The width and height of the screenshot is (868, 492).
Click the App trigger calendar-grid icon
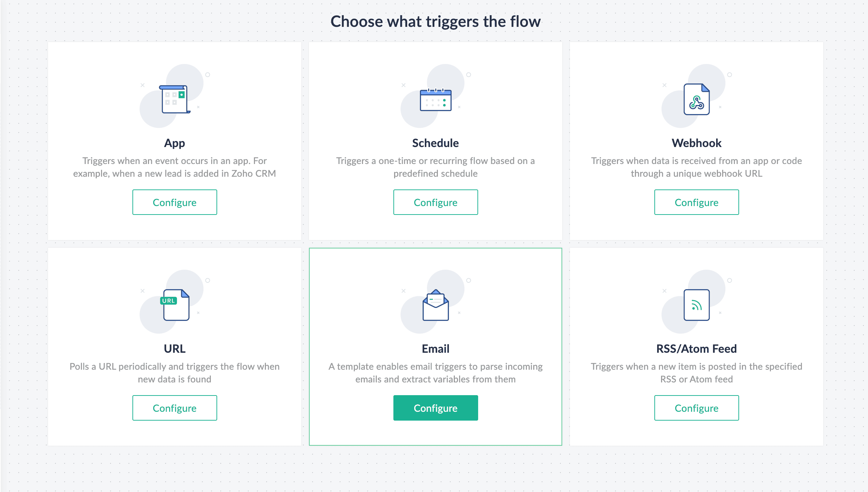click(174, 99)
